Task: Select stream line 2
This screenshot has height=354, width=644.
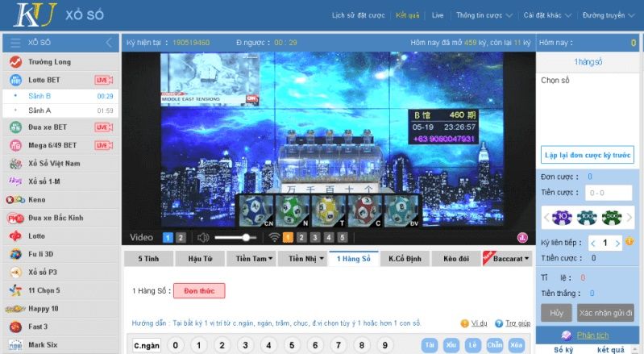Action: point(301,237)
